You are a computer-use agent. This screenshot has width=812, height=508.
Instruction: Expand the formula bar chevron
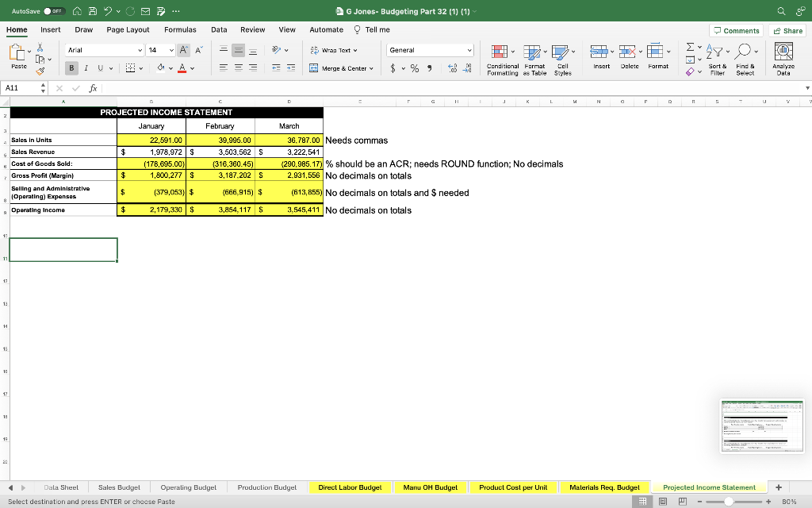point(806,88)
